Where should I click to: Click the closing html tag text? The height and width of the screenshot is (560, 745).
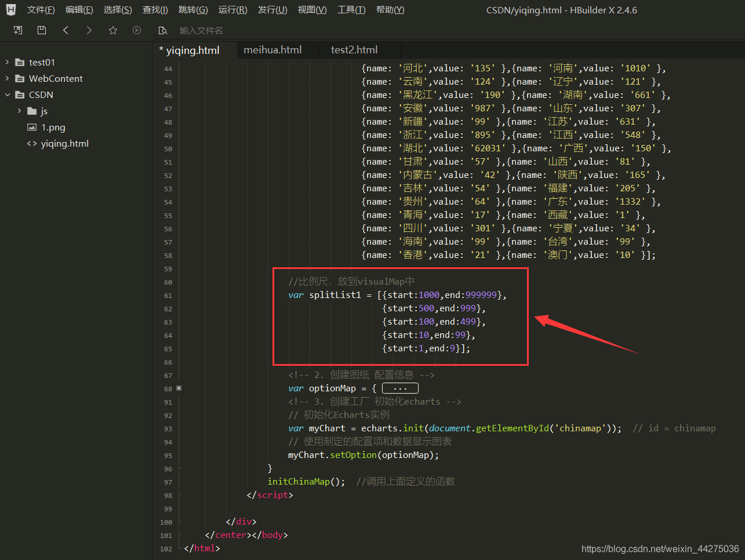click(202, 548)
